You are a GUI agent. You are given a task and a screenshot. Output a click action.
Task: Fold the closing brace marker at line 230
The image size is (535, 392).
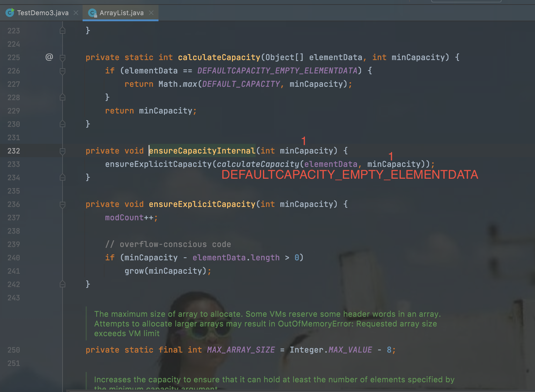(x=63, y=124)
